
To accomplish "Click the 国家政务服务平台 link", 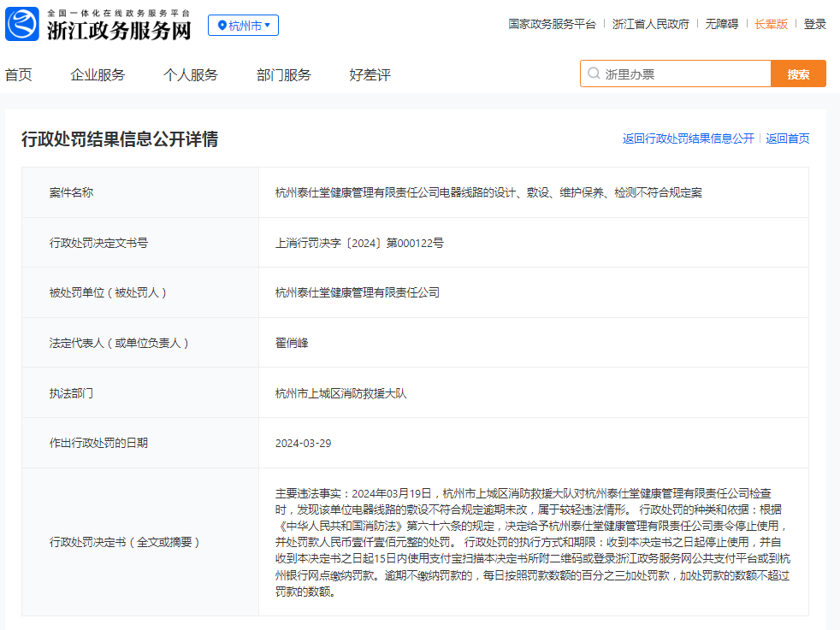I will click(552, 24).
